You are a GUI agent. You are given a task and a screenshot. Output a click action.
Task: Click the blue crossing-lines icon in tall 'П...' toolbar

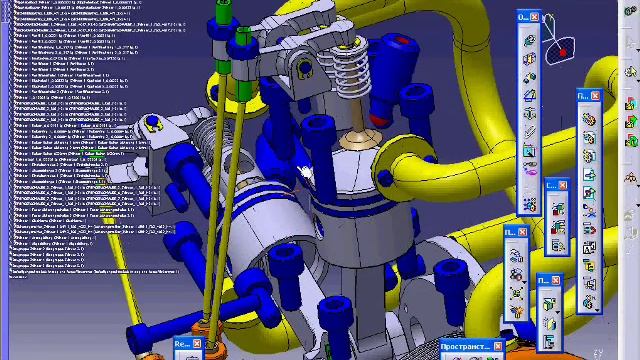[589, 211]
